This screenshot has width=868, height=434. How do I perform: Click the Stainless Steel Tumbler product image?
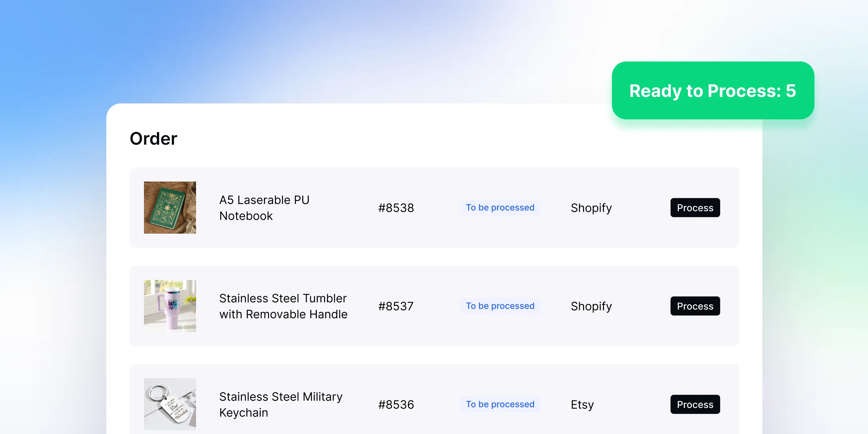coord(170,306)
